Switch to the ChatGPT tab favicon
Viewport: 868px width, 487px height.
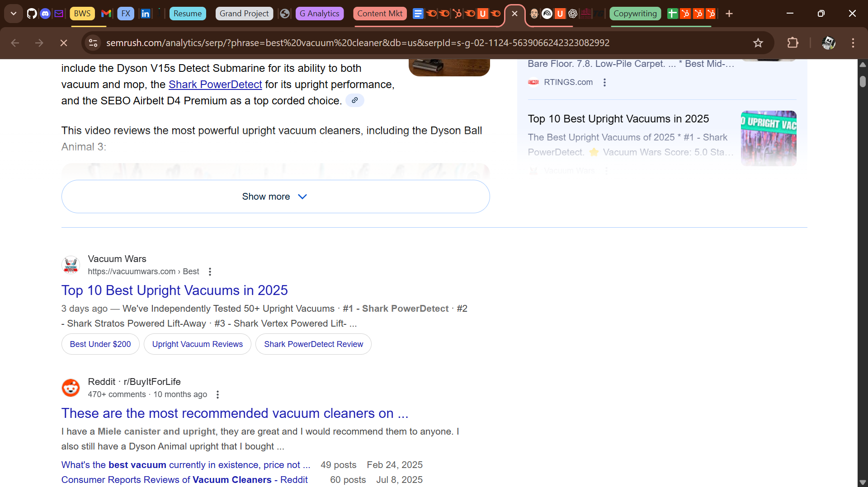pos(573,14)
